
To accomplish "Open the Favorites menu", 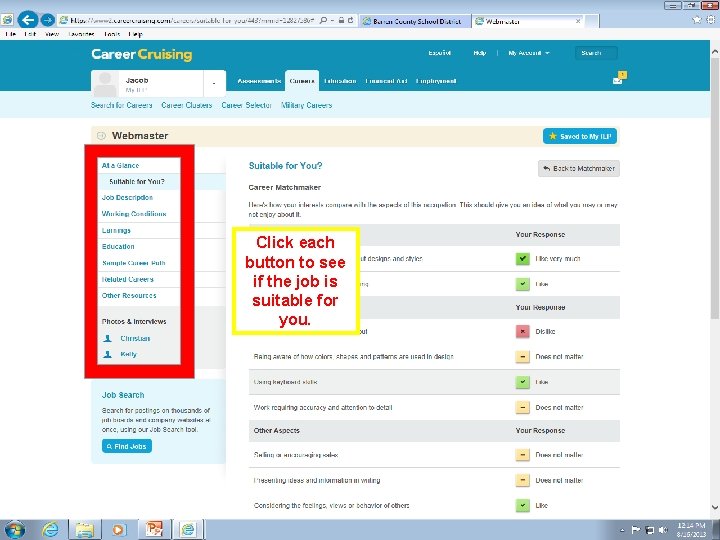I will pyautogui.click(x=81, y=34).
